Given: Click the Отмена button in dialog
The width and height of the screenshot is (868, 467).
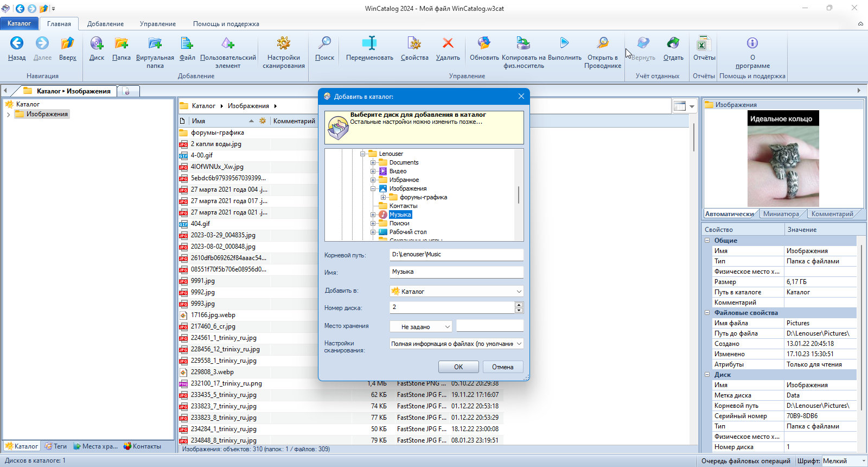Looking at the screenshot, I should coord(503,367).
